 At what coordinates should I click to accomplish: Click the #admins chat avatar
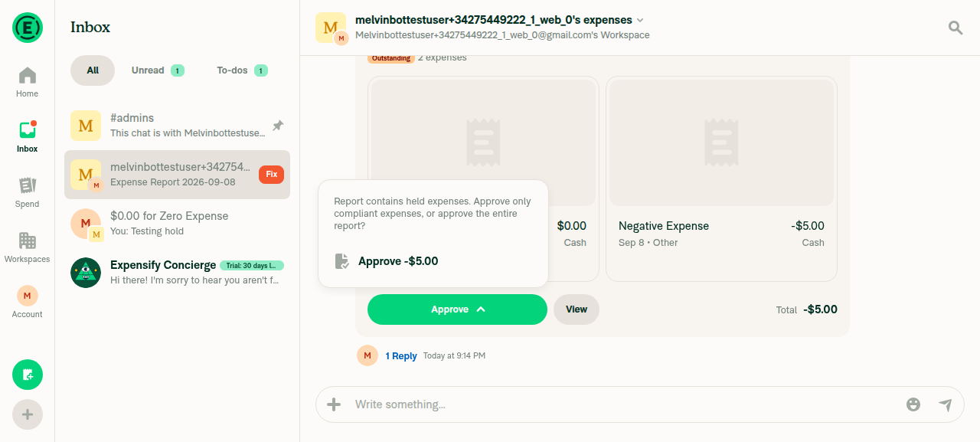[x=86, y=126]
